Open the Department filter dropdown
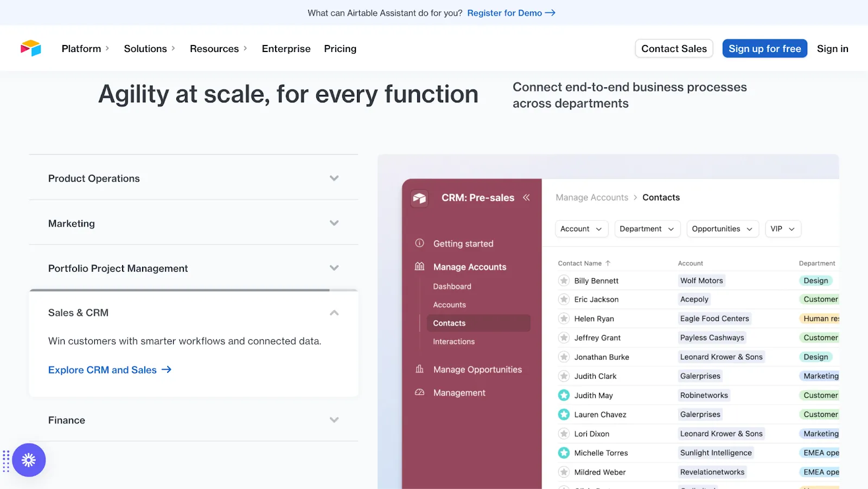Viewport: 868px width, 489px height. 647,229
